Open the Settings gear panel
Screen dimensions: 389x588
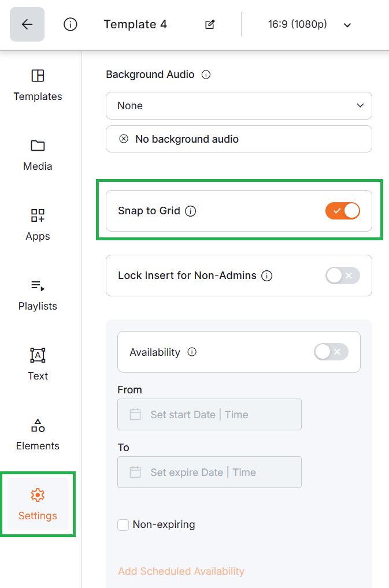(x=37, y=504)
